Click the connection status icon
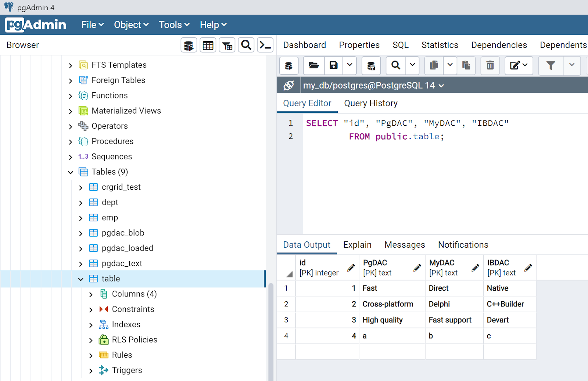 288,86
